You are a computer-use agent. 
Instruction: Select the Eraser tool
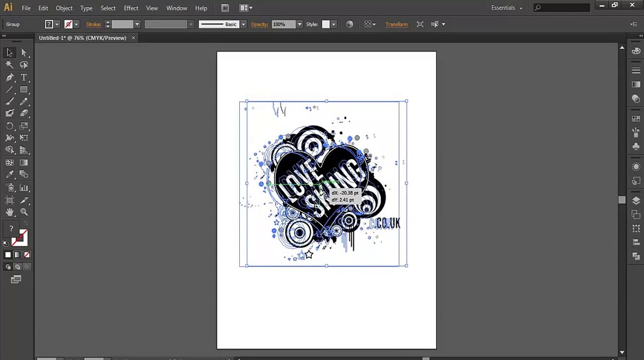coord(24,113)
